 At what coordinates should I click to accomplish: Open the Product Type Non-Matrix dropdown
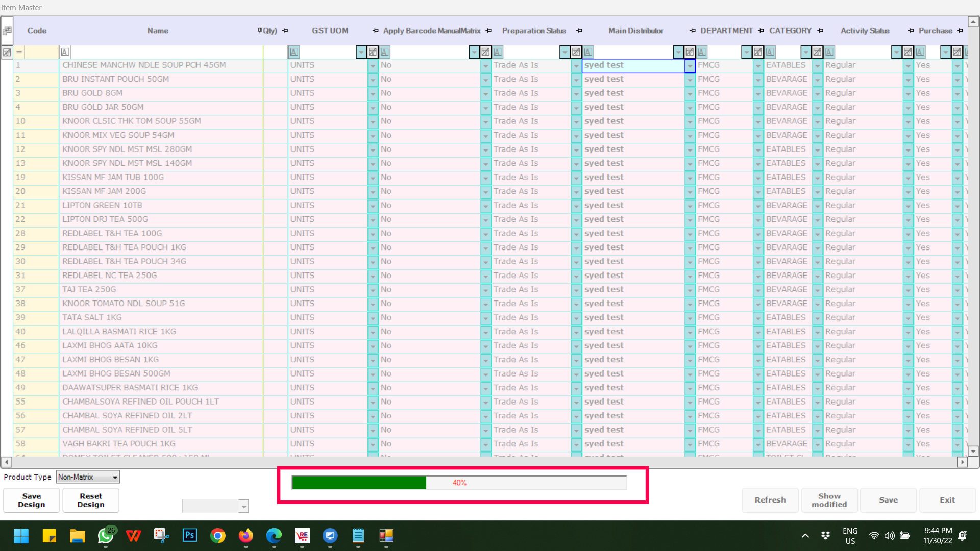pos(115,477)
